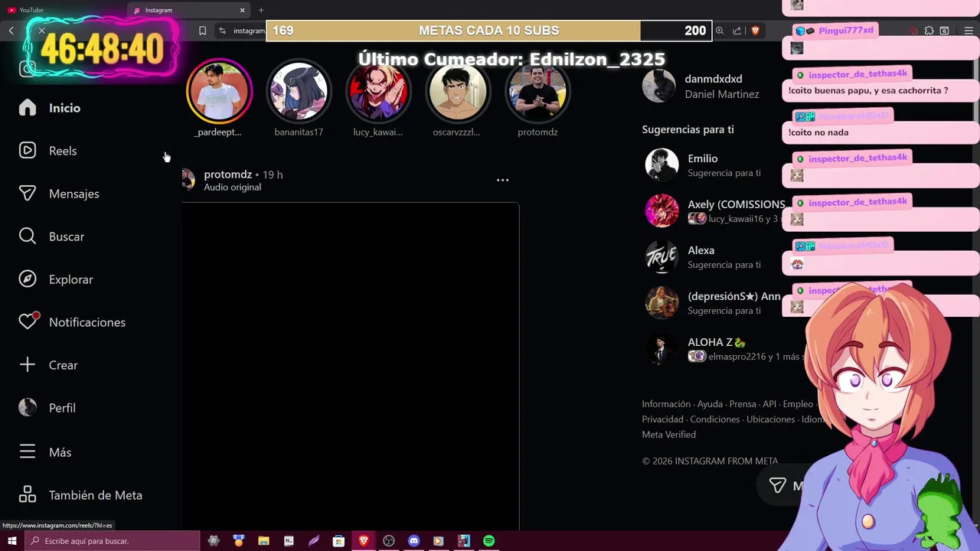This screenshot has width=980, height=551.
Task: View lucy_kawai story
Action: pyautogui.click(x=378, y=91)
